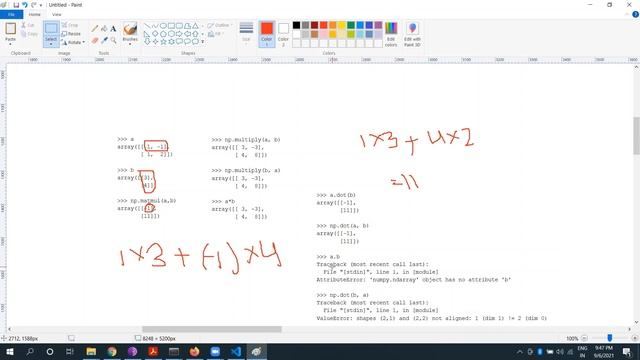Screen dimensions: 640x360
Task: Click the Copy button
Action: 29,34
